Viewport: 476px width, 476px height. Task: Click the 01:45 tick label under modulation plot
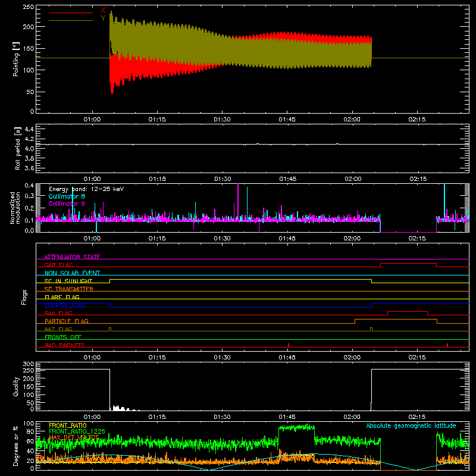(x=287, y=239)
